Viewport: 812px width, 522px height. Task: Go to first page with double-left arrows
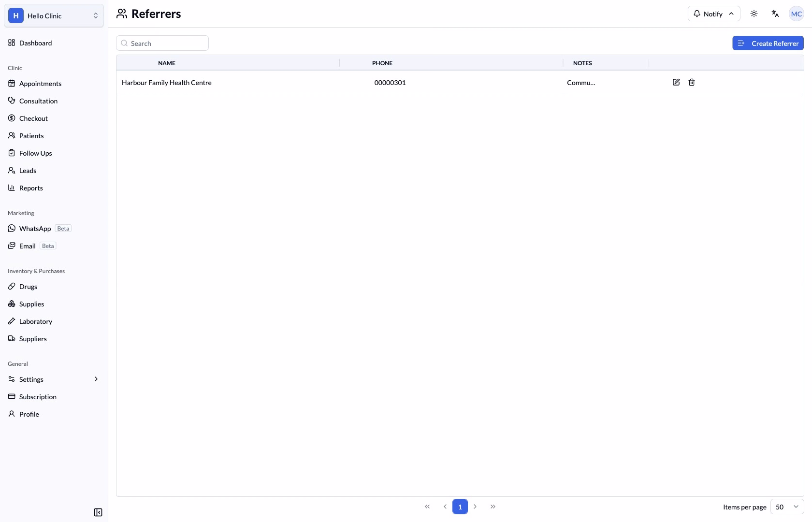click(x=427, y=507)
